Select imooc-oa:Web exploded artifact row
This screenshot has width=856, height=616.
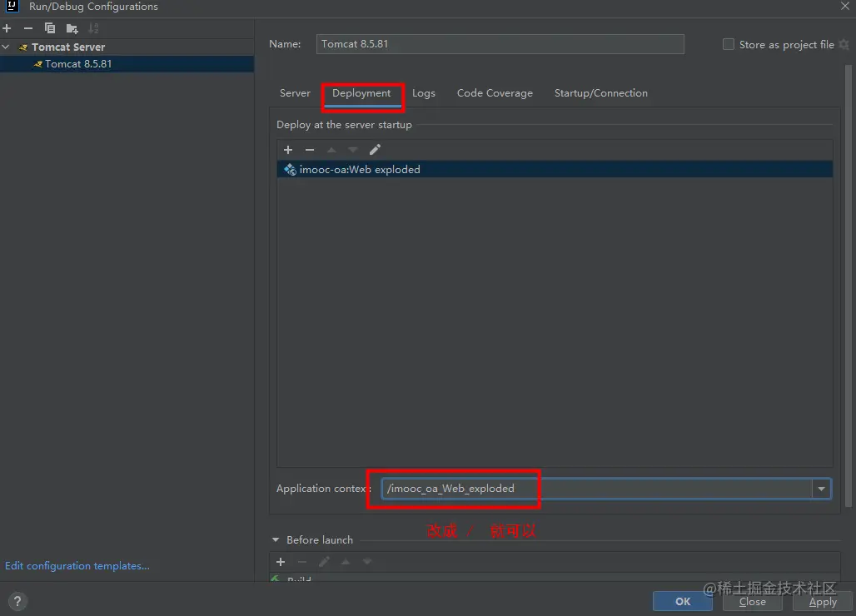pos(555,169)
